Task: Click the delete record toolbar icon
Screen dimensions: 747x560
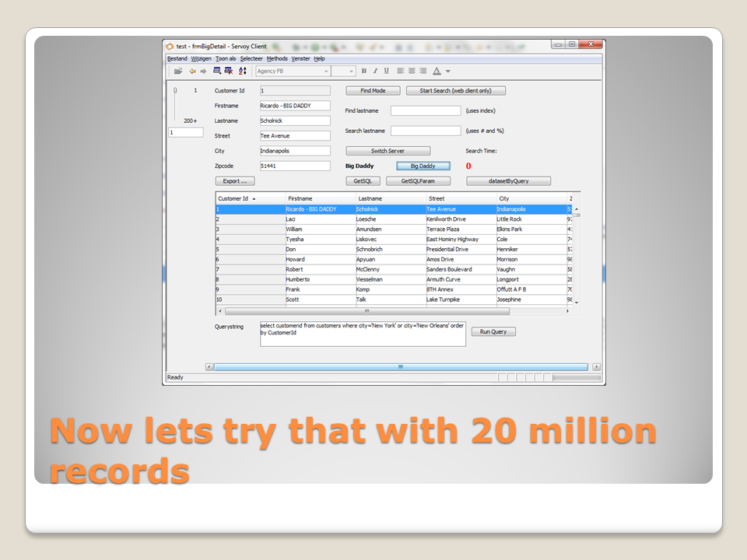Action: point(229,71)
